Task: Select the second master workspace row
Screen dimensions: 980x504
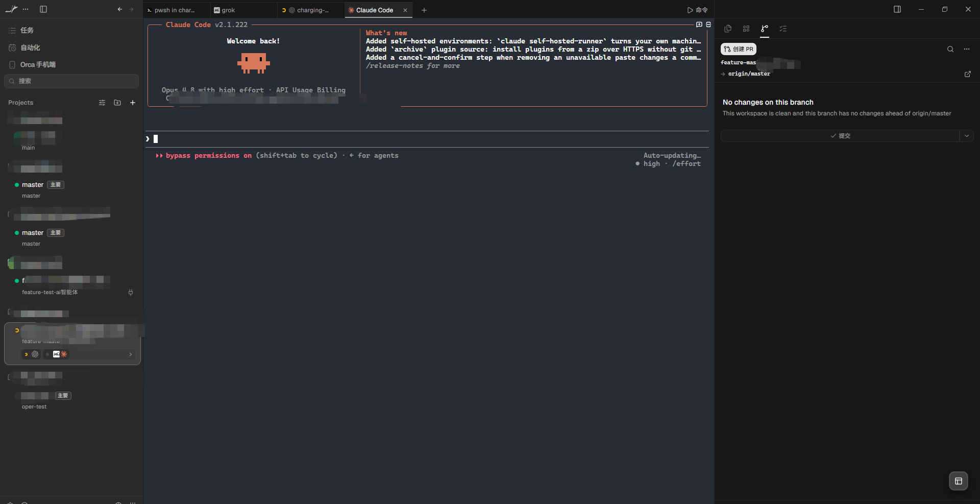Action: [71, 237]
